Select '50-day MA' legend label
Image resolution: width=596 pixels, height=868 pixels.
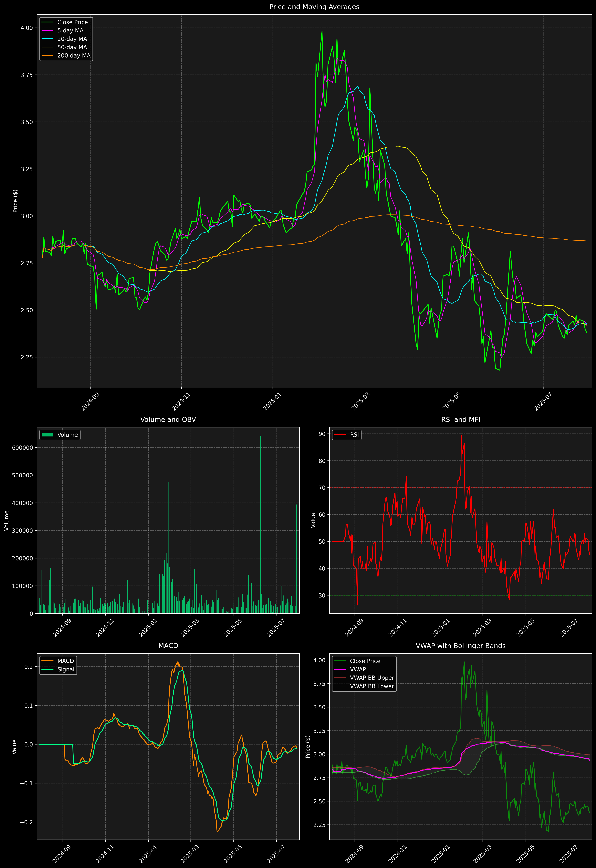click(x=72, y=47)
